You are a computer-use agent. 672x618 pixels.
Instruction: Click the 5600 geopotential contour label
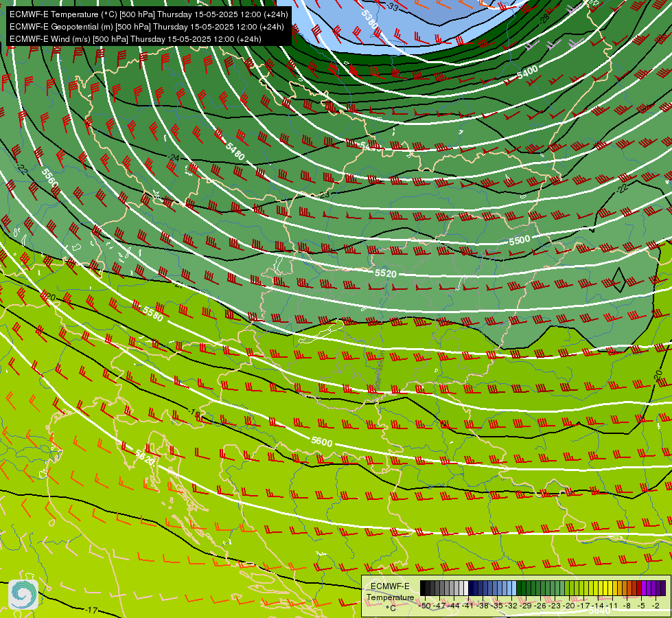[321, 442]
